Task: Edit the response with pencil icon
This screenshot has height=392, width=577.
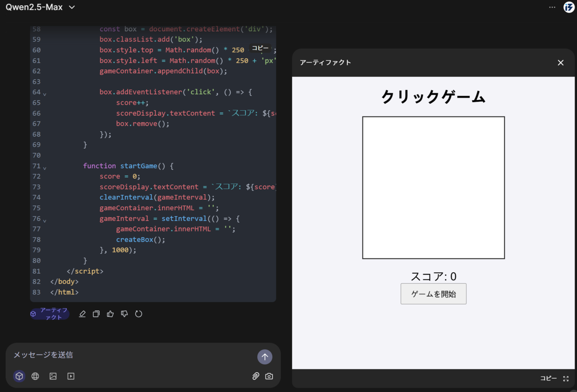Action: (82, 314)
